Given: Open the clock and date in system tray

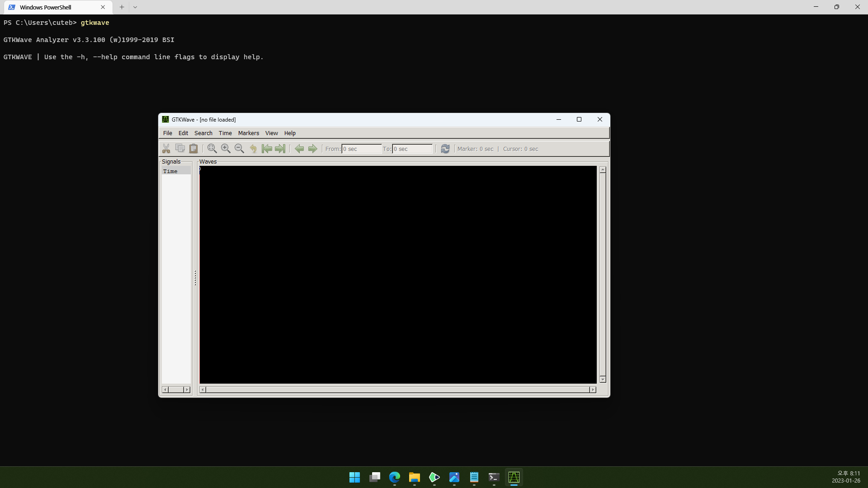Looking at the screenshot, I should [846, 477].
